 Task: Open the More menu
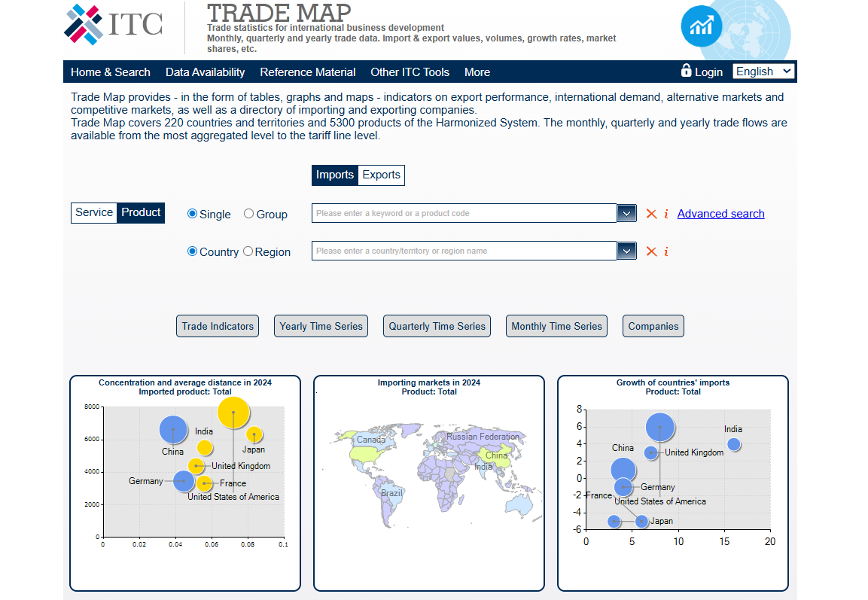tap(477, 72)
